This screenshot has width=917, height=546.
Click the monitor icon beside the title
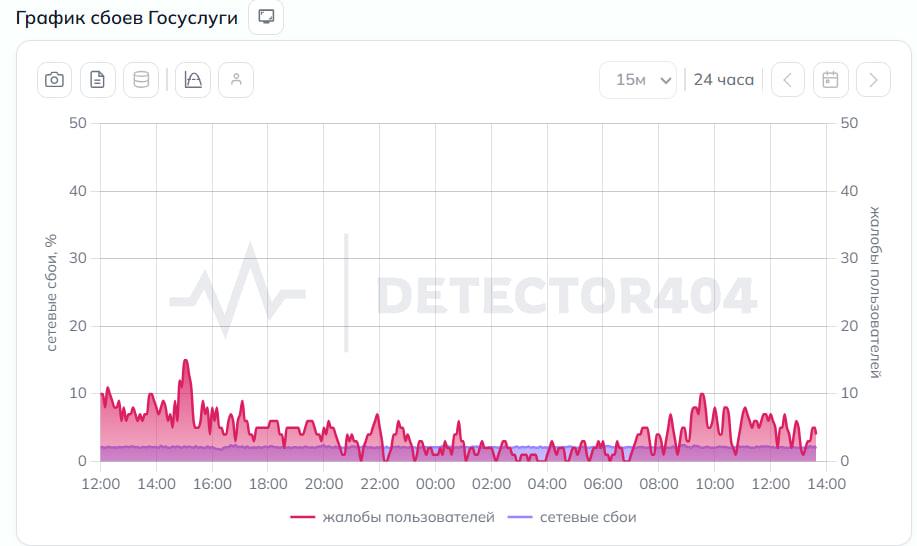(x=266, y=17)
